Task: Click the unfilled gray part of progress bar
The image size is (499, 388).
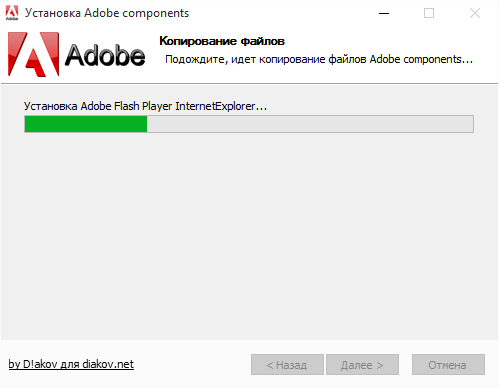Action: click(x=310, y=124)
